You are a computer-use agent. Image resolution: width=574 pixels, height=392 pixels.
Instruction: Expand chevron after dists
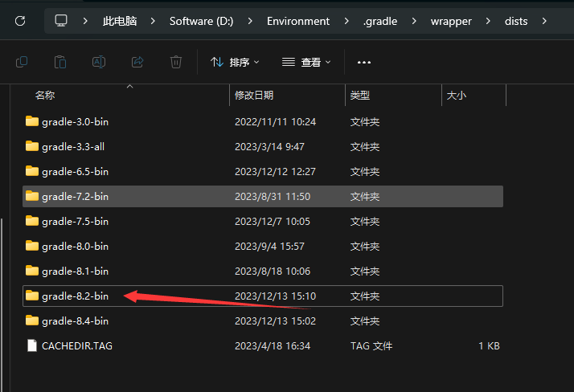pyautogui.click(x=544, y=21)
